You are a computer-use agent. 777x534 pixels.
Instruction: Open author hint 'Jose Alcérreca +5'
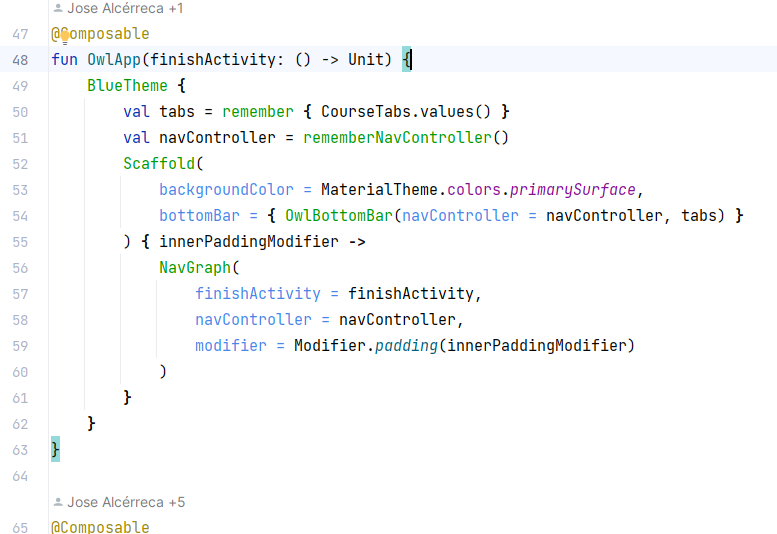click(x=126, y=502)
